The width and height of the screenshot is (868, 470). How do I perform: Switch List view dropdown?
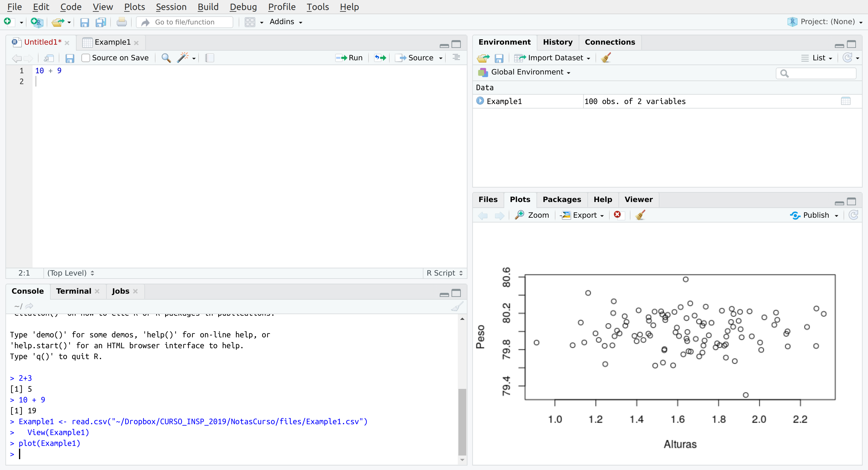(817, 58)
